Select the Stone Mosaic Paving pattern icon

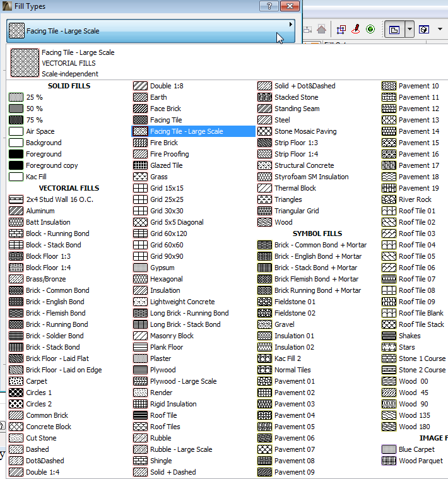click(264, 131)
